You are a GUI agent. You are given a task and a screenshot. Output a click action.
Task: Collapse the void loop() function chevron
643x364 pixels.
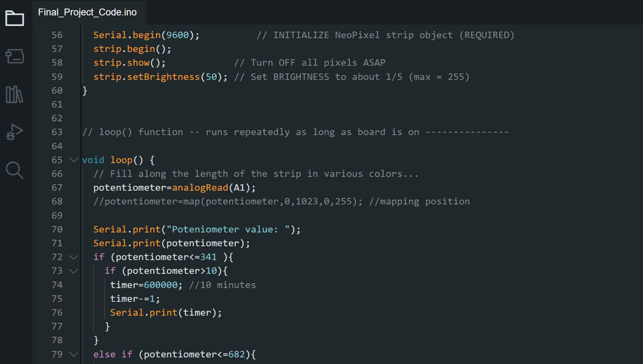pyautogui.click(x=73, y=160)
